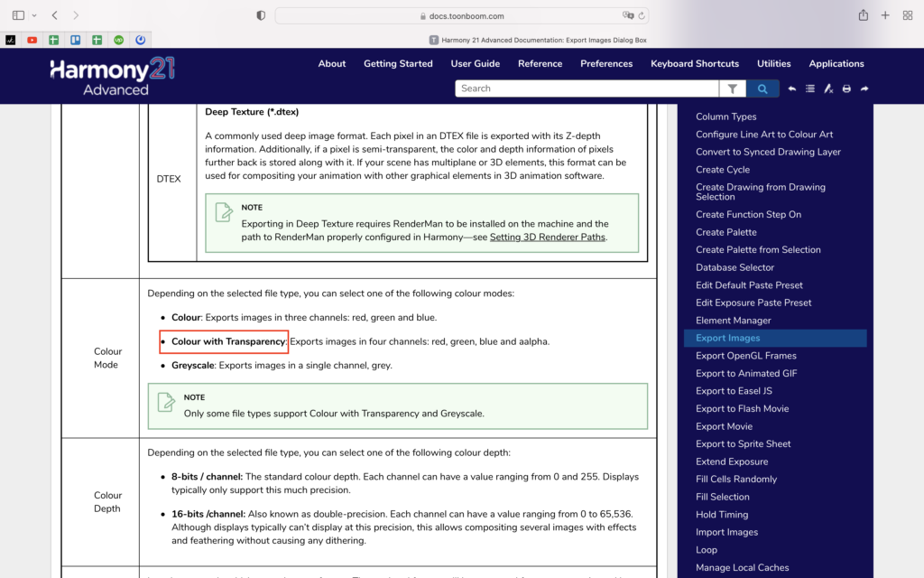Open the Create Palette sidebar entry
Screen dimensions: 924x578
[726, 232]
